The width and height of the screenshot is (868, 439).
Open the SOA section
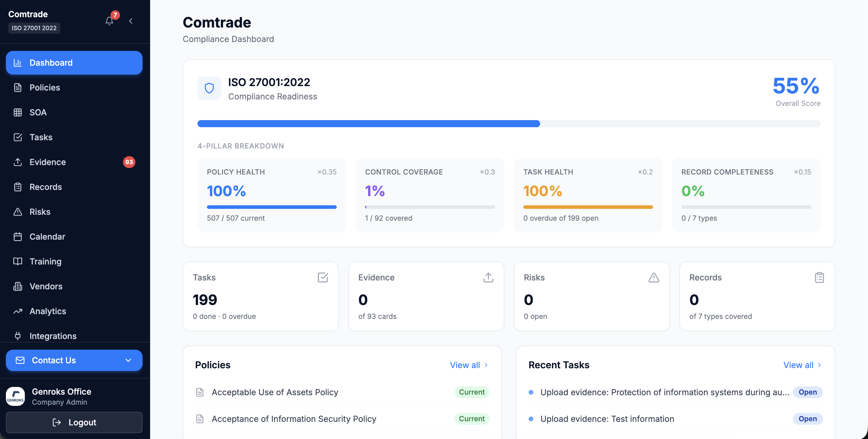[x=74, y=112]
